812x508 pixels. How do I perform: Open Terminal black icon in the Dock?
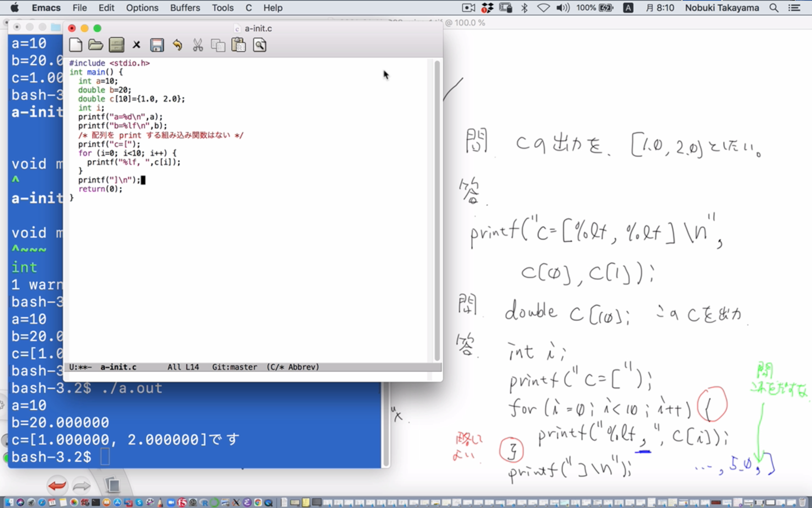[x=96, y=502]
